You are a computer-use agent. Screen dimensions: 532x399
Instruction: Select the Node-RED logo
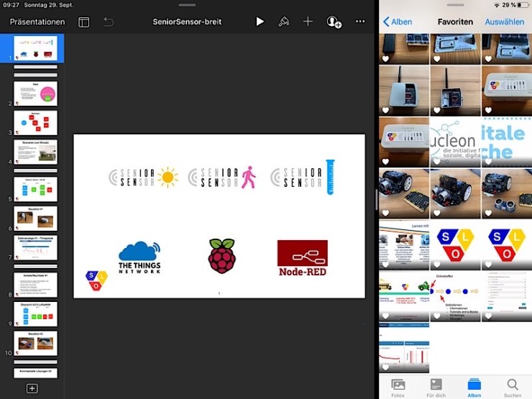[x=302, y=258]
